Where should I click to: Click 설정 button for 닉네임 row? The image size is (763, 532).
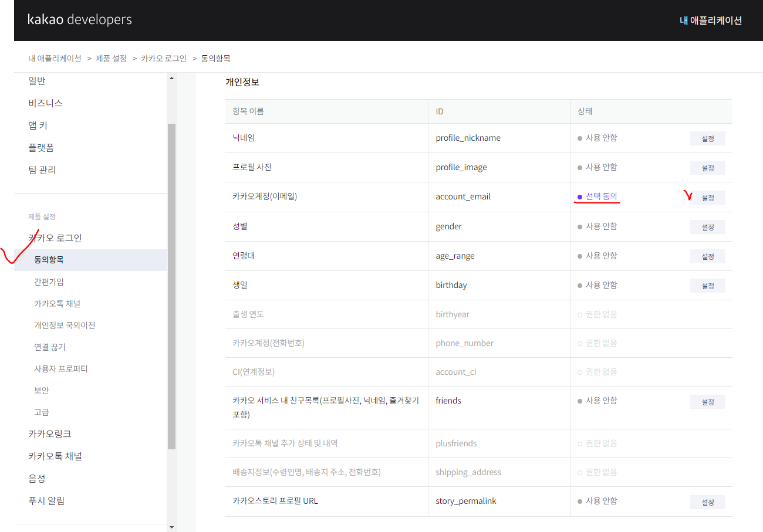[708, 138]
